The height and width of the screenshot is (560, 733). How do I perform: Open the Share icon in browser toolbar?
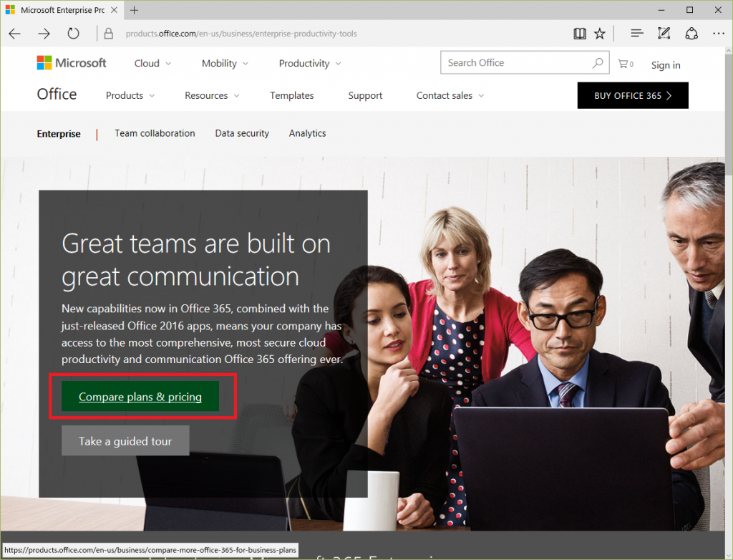[x=691, y=34]
